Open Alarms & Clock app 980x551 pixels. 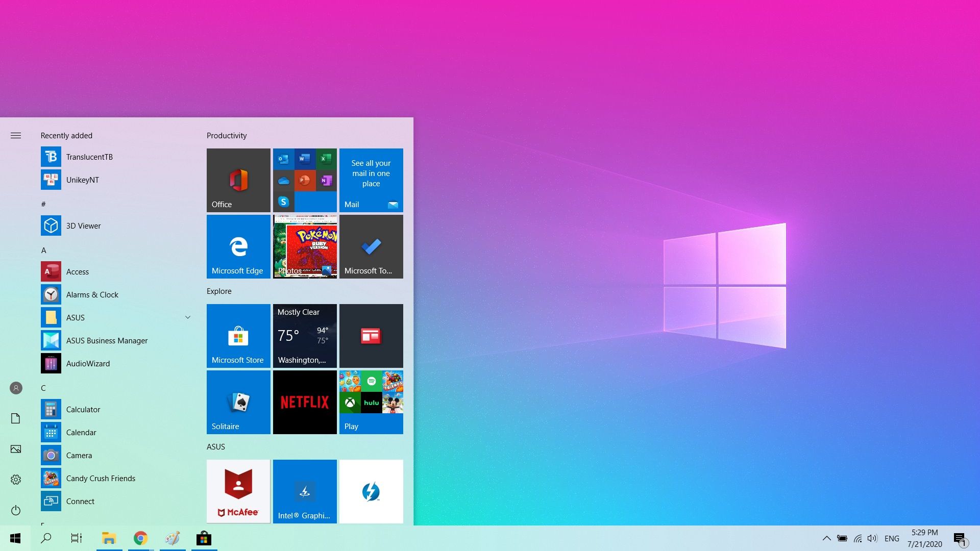click(117, 294)
